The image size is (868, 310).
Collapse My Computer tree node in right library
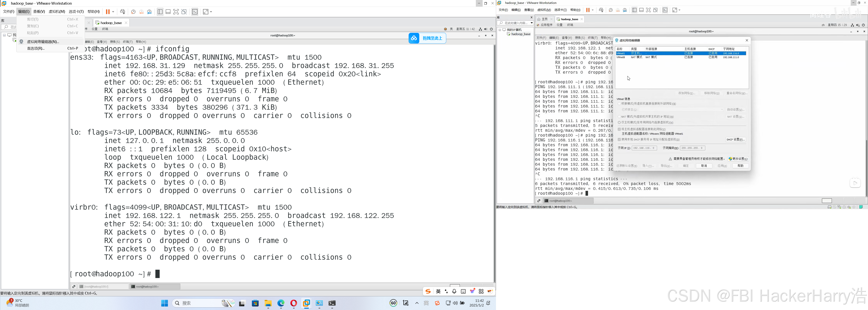[x=500, y=30]
